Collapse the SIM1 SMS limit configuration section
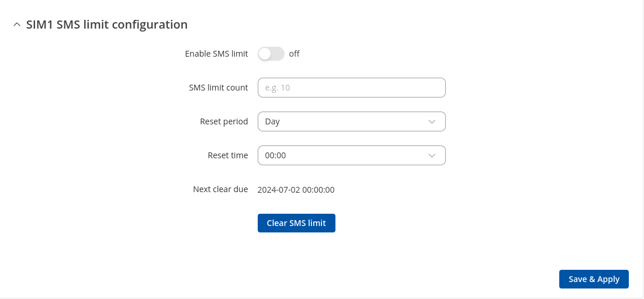 [16, 25]
